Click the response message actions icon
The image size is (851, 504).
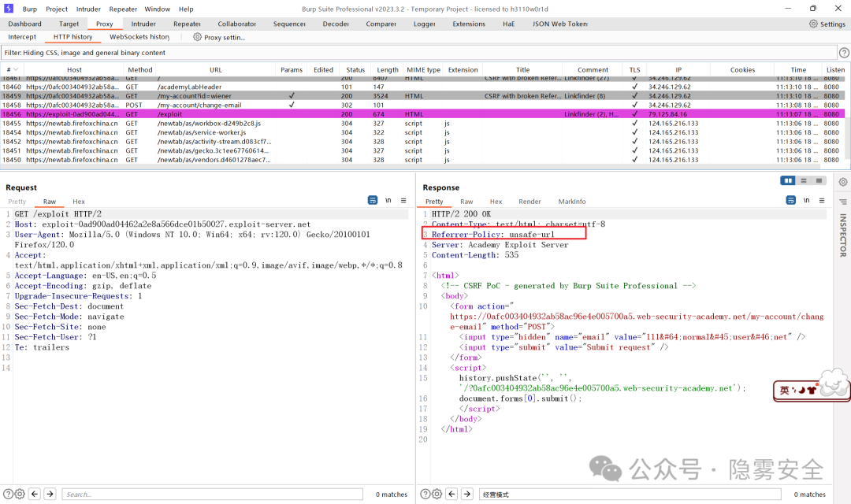coord(791,200)
